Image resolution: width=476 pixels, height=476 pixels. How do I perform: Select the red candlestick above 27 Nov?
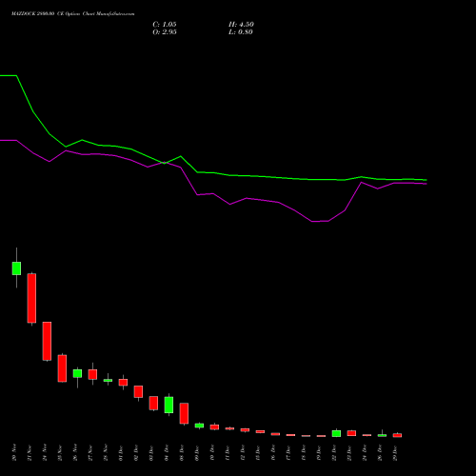92,374
